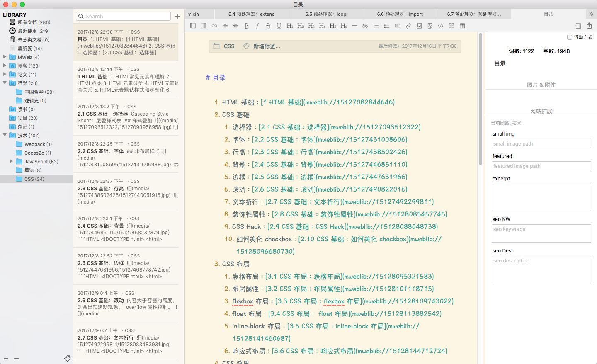Insert a table
The height and width of the screenshot is (364, 597).
[x=462, y=26]
